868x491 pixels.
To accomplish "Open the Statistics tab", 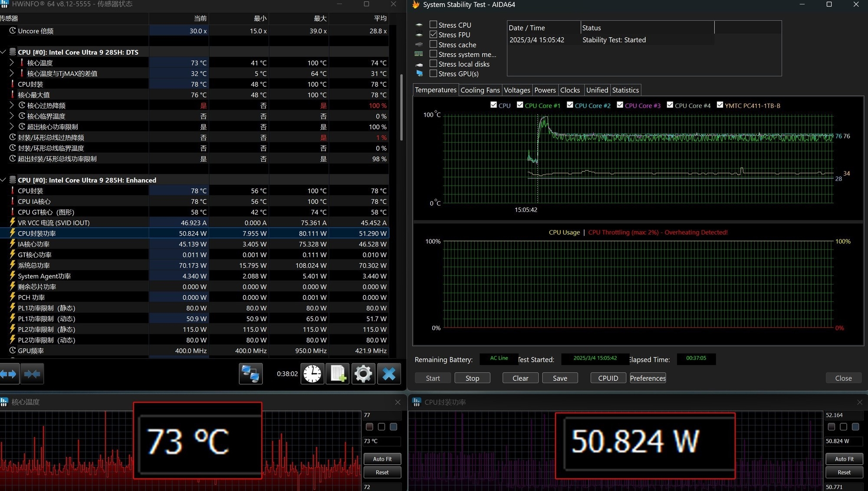I will pyautogui.click(x=625, y=90).
